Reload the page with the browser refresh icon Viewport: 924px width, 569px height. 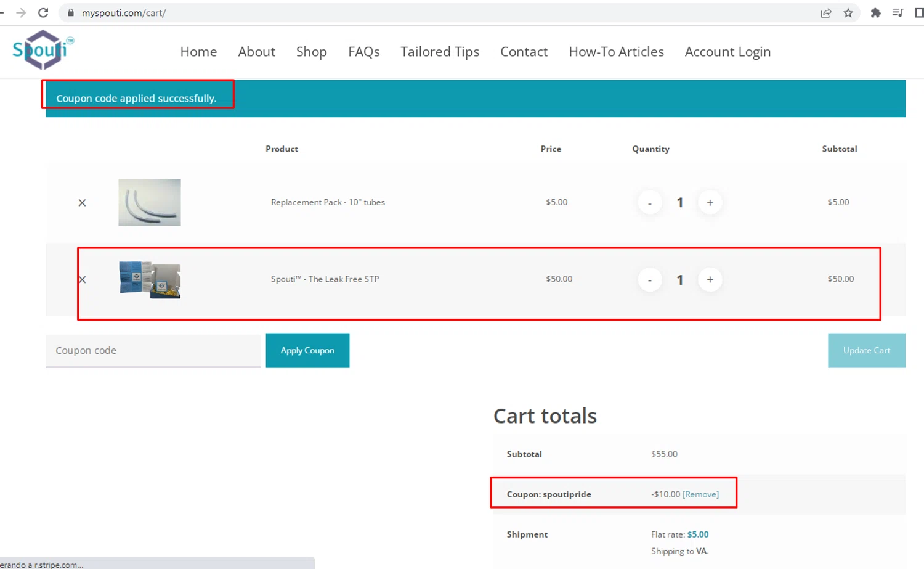coord(43,13)
